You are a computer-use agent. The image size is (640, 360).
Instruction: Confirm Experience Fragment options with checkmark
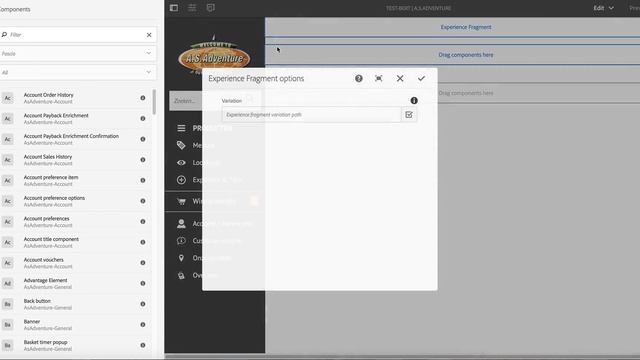point(421,78)
